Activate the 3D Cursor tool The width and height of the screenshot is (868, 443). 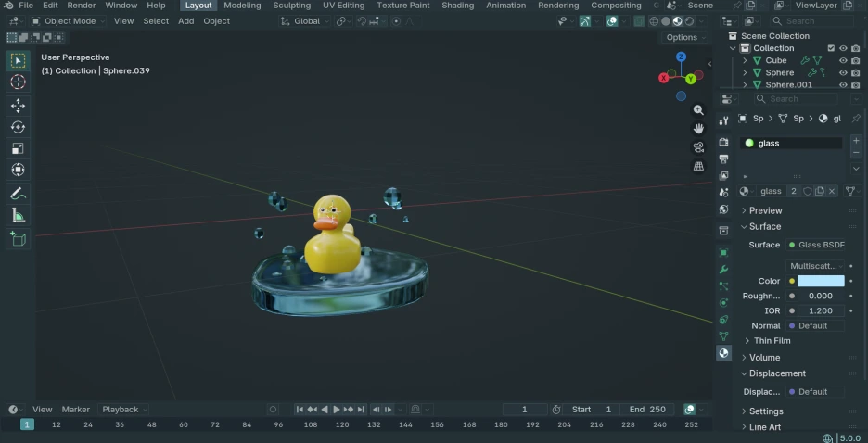19,82
